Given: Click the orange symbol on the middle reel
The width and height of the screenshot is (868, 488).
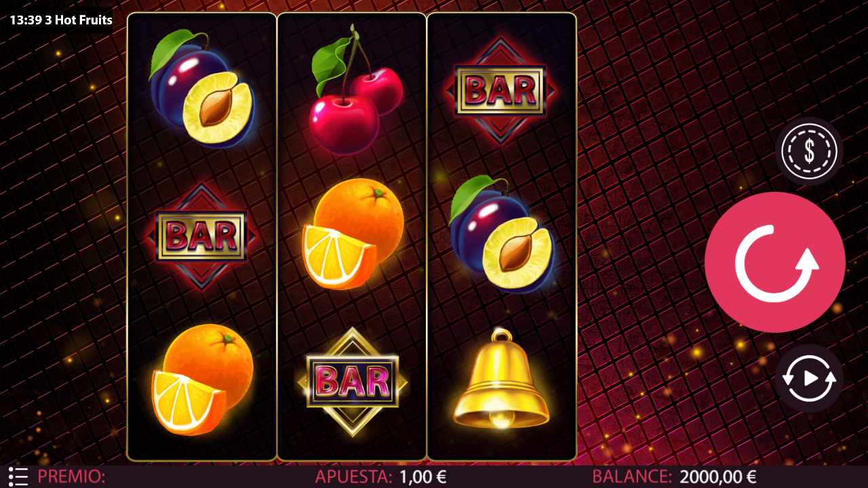Looking at the screenshot, I should point(353,234).
